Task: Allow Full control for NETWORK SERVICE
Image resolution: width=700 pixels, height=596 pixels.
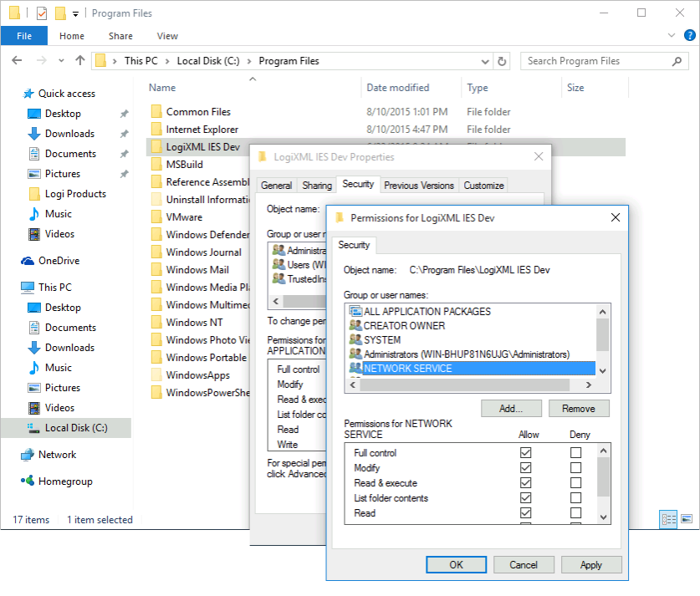Action: coord(525,452)
